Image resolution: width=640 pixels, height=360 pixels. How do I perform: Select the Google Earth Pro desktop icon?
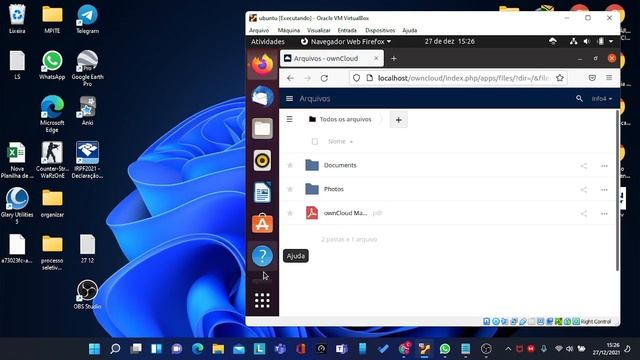point(87,68)
